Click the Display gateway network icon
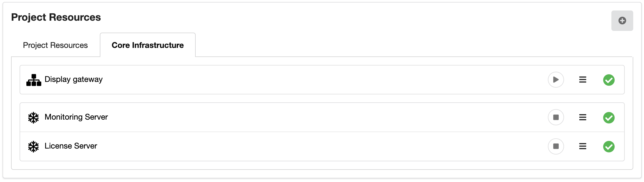The height and width of the screenshot is (182, 644). coord(34,80)
